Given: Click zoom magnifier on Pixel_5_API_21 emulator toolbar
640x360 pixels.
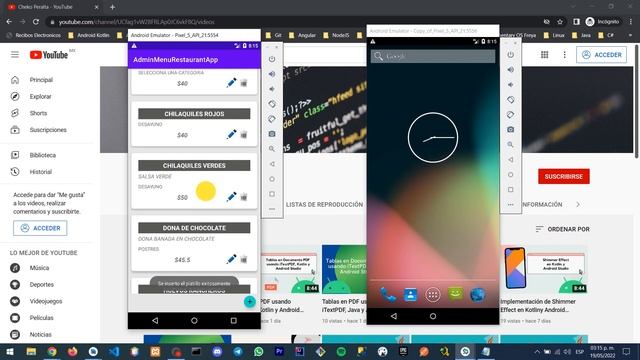Looking at the screenshot, I should click(x=272, y=149).
